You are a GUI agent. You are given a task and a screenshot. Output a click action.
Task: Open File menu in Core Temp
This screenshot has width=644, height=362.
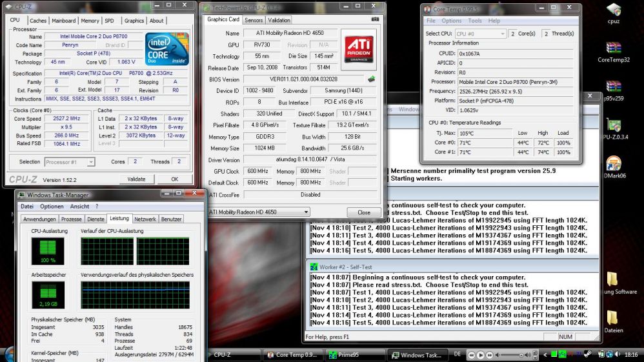coord(431,21)
